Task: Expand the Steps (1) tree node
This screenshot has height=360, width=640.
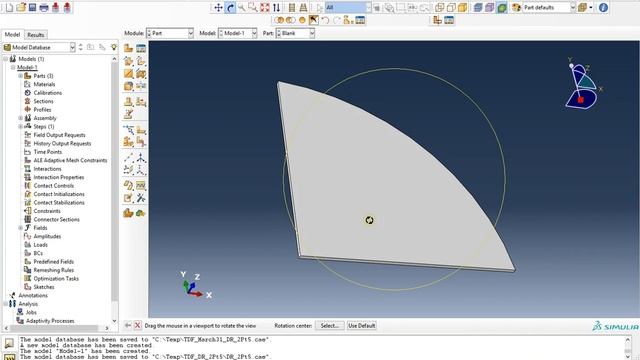Action: point(20,127)
